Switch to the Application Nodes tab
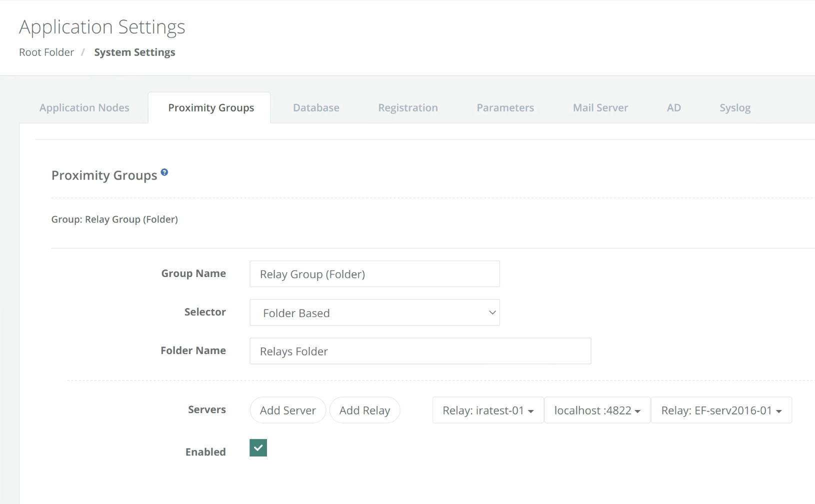 tap(84, 107)
